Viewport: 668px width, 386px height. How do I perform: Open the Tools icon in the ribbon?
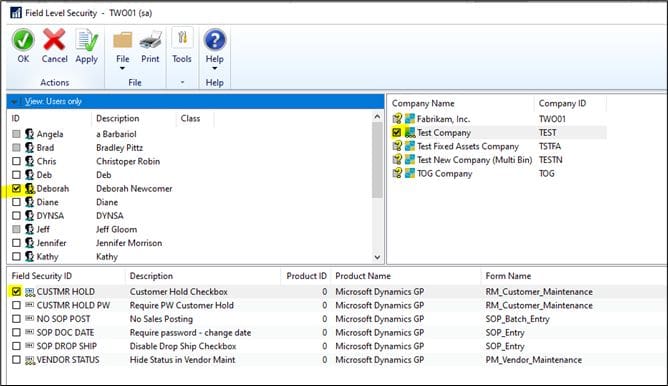(182, 39)
